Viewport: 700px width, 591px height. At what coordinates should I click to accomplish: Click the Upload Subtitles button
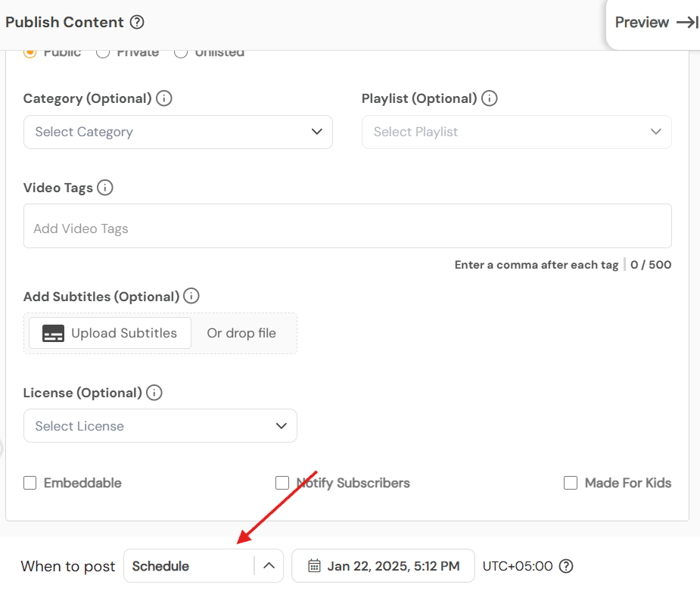click(109, 333)
